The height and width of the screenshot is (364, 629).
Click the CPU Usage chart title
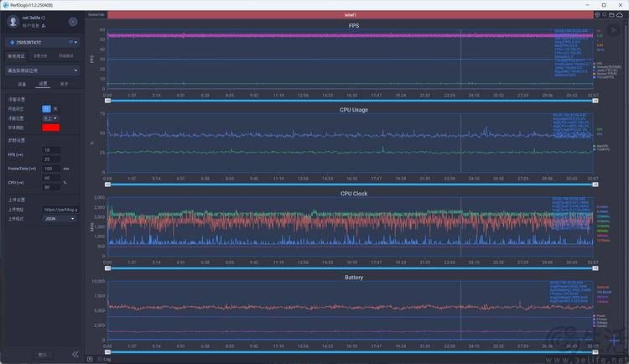(x=354, y=110)
